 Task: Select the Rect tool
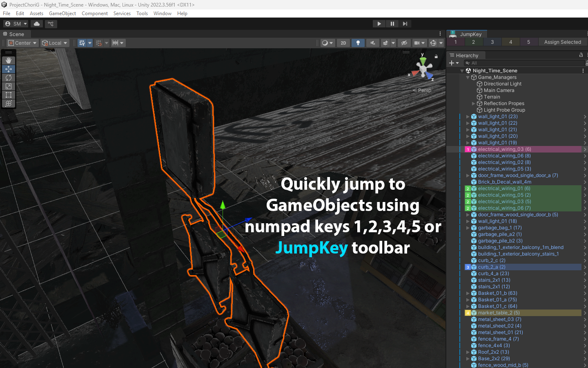(x=9, y=95)
